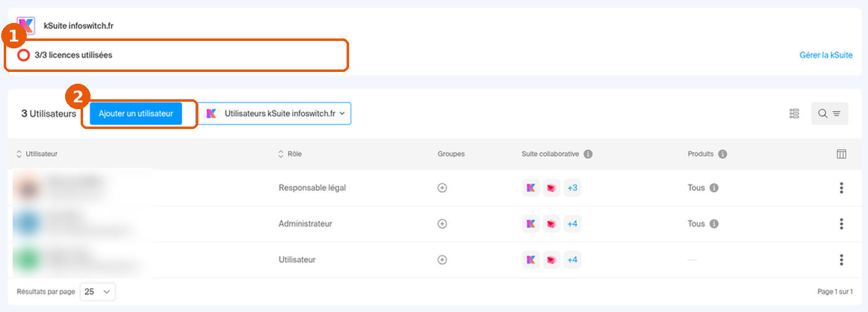Image resolution: width=868 pixels, height=312 pixels.
Task: Click the list view settings icon
Action: [x=794, y=114]
